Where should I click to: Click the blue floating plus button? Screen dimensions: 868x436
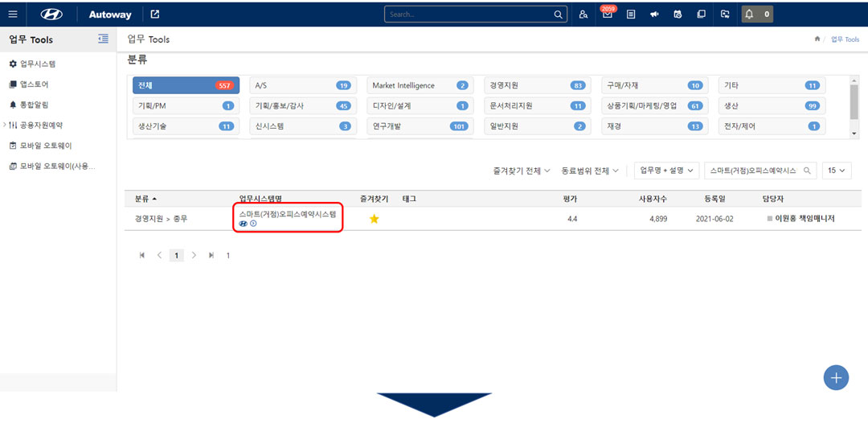[x=836, y=378]
